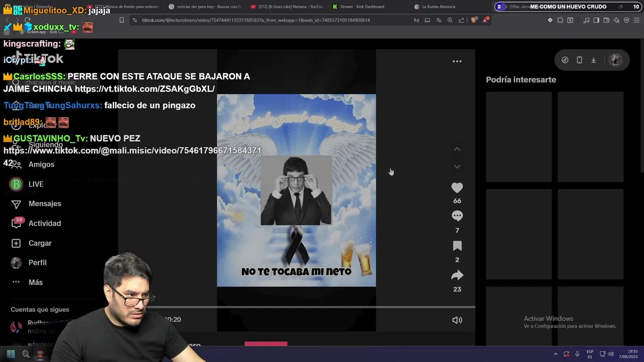Click the ESP ES language indicator
Image resolution: width=644 pixels, height=362 pixels.
click(590, 354)
